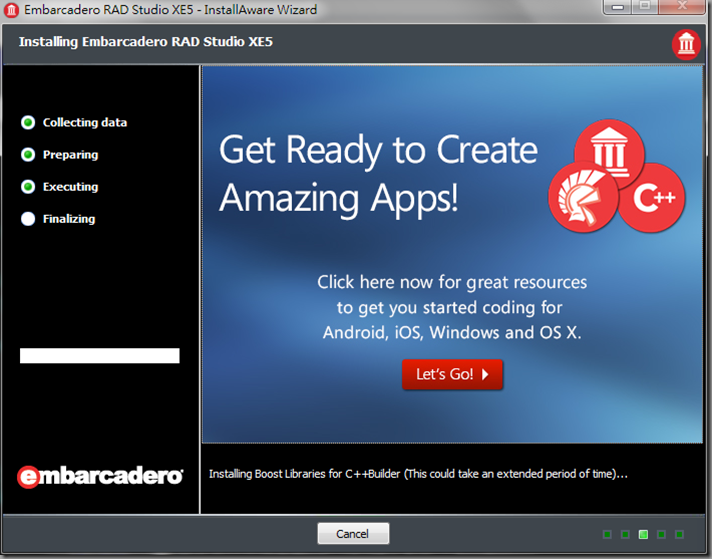
Task: Click the 'Executing' step label
Action: tap(70, 187)
